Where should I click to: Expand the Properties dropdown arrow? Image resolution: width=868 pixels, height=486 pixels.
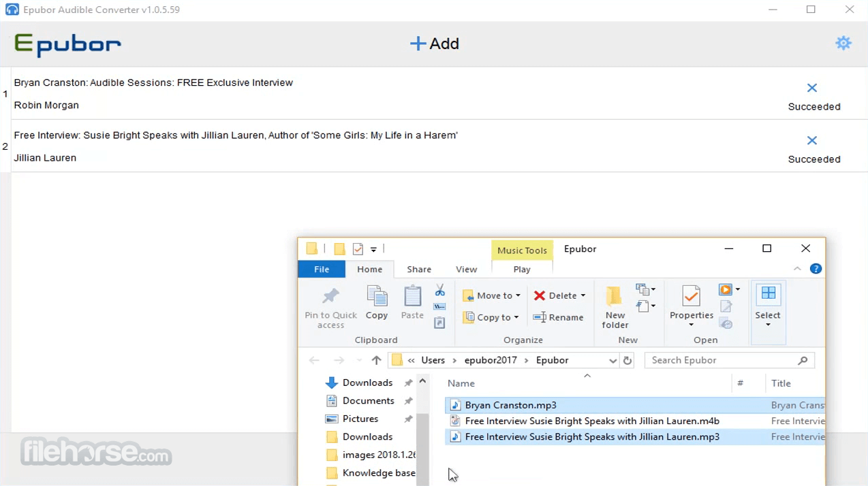click(692, 325)
